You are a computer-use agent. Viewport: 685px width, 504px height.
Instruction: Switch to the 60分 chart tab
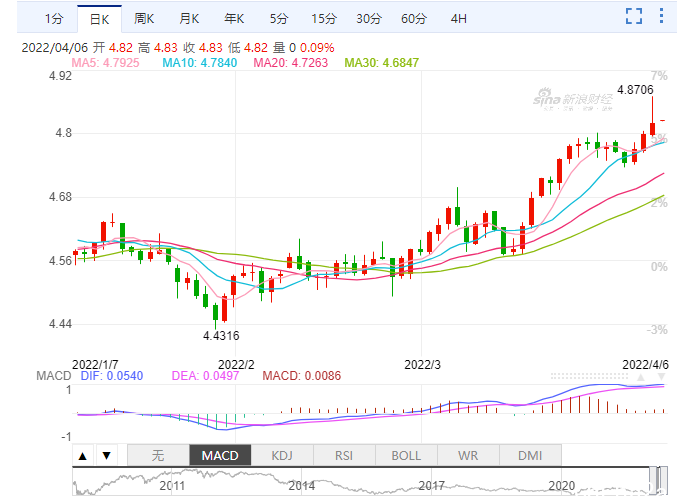[x=413, y=19]
